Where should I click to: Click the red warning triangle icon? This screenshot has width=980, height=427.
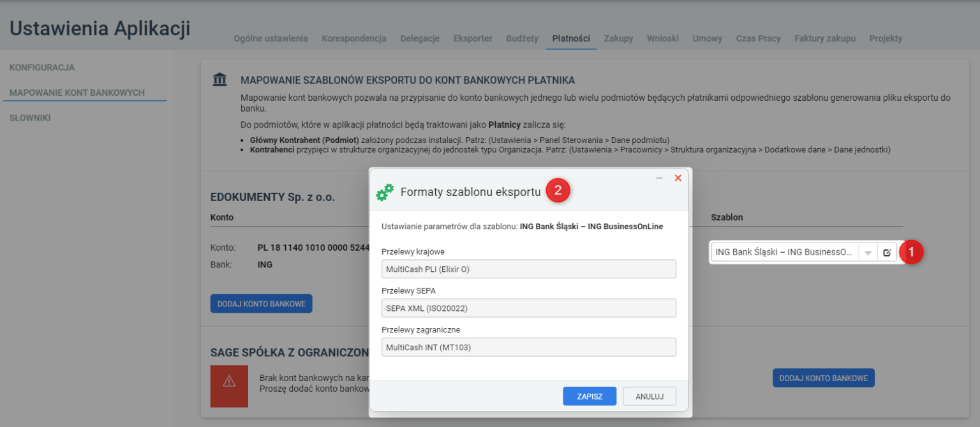pos(229,382)
